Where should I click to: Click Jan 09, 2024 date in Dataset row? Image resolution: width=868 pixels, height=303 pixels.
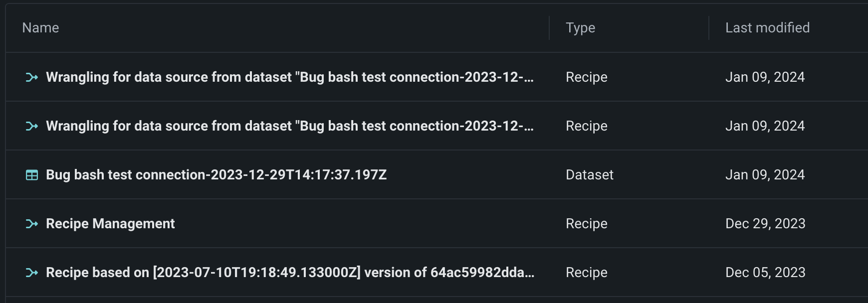765,175
